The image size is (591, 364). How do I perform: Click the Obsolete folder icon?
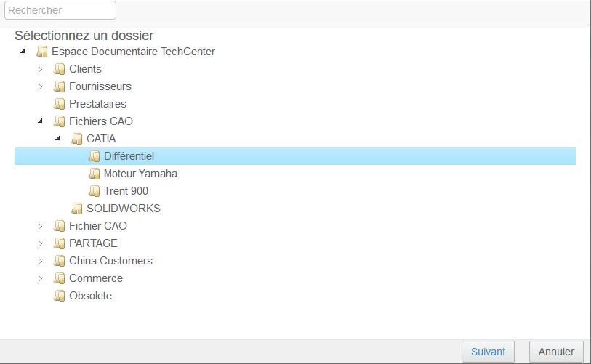[x=60, y=296]
